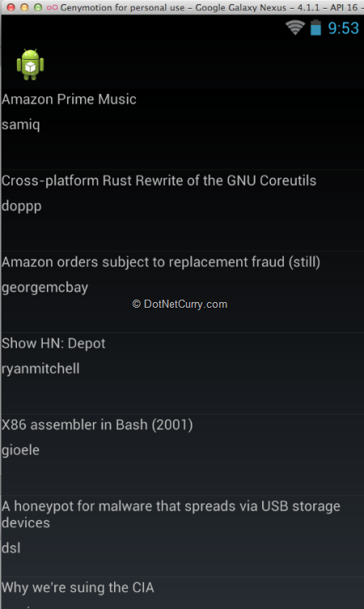The height and width of the screenshot is (609, 364).
Task: Click the Genymotion logo in title bar
Action: [x=52, y=7]
